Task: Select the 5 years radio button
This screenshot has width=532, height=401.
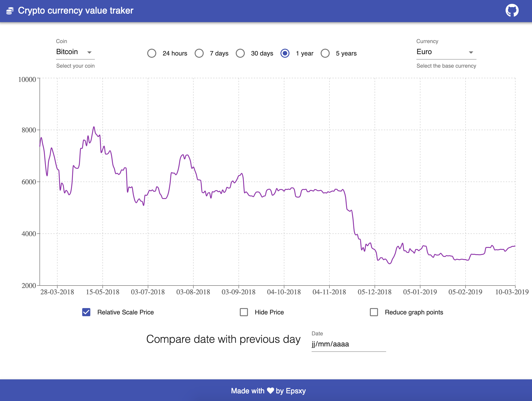Action: (325, 53)
